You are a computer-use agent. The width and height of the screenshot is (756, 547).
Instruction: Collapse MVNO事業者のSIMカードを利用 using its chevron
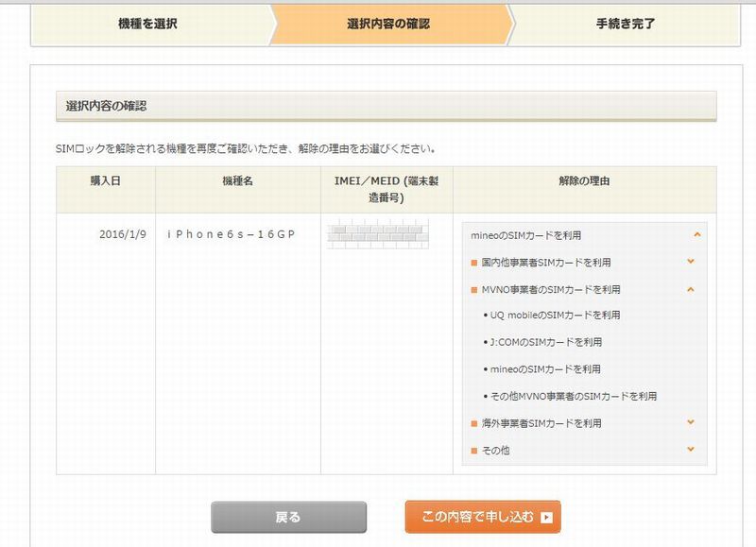[x=691, y=289]
